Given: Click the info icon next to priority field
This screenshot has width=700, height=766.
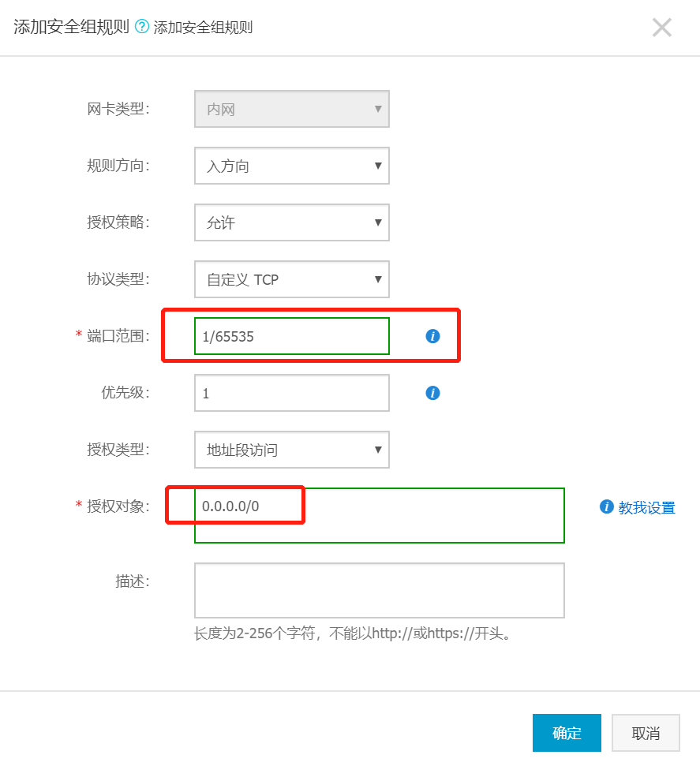Looking at the screenshot, I should 432,393.
